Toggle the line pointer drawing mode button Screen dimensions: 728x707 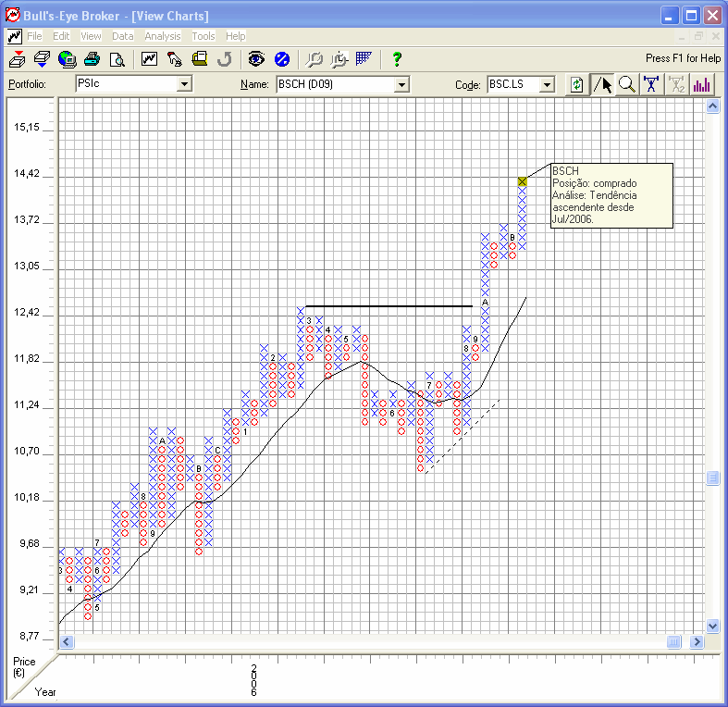(x=602, y=84)
